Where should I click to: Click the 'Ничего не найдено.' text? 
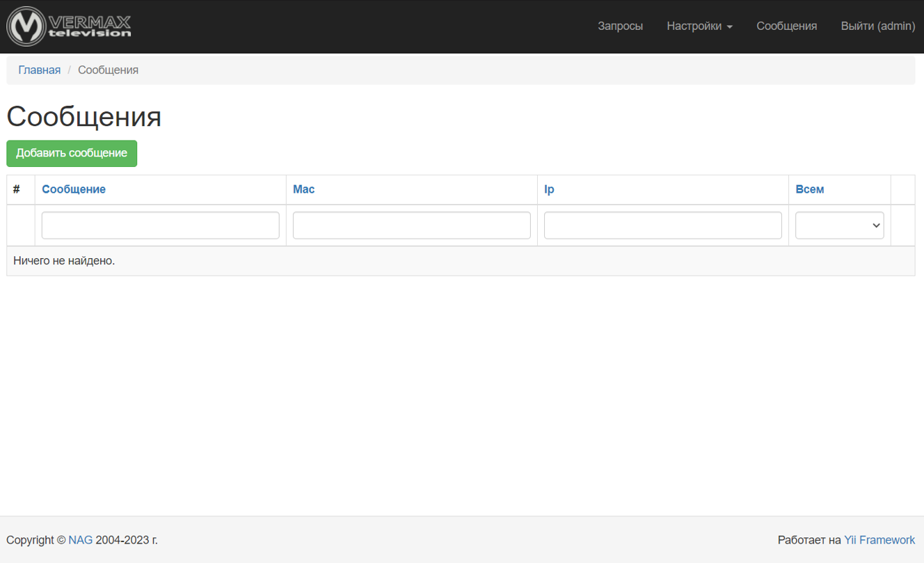(x=64, y=261)
